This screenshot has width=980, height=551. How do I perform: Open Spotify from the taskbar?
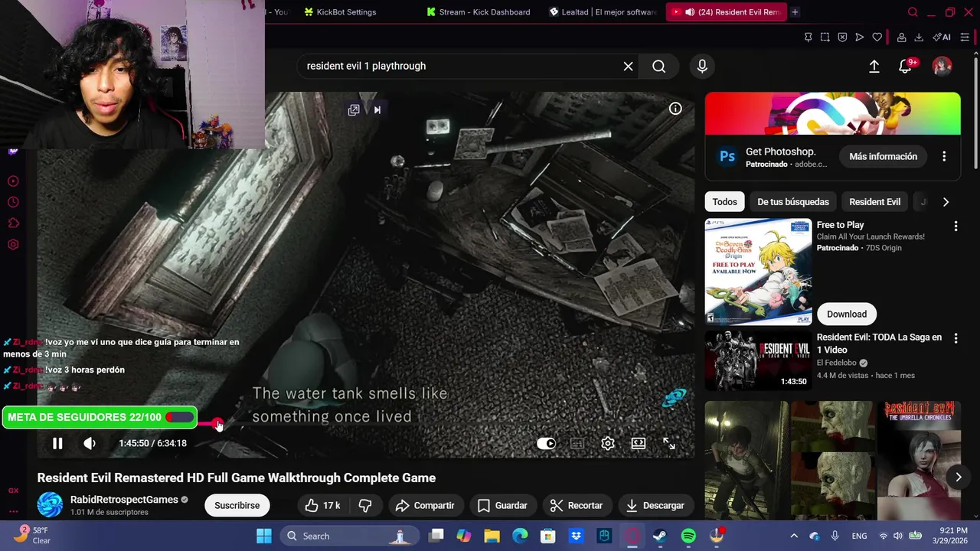(x=688, y=536)
